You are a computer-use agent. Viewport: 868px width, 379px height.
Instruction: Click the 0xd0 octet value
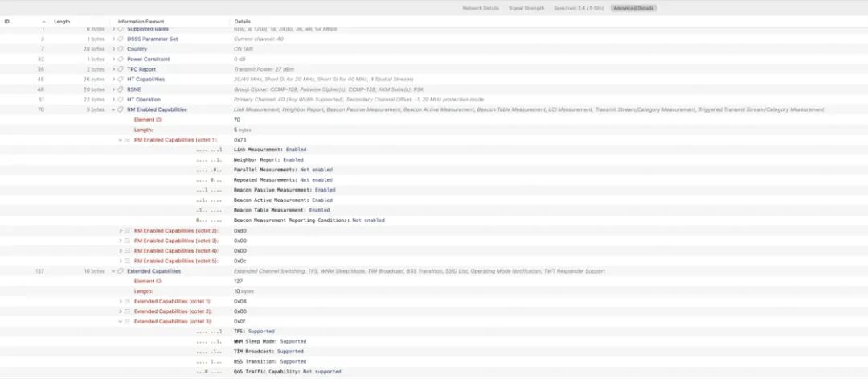coord(240,230)
